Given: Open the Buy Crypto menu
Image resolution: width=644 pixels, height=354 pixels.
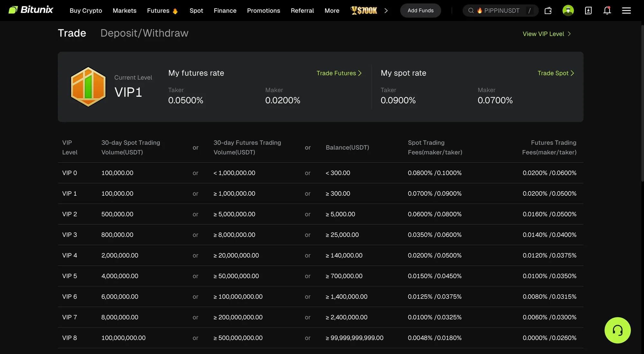Looking at the screenshot, I should (x=86, y=11).
